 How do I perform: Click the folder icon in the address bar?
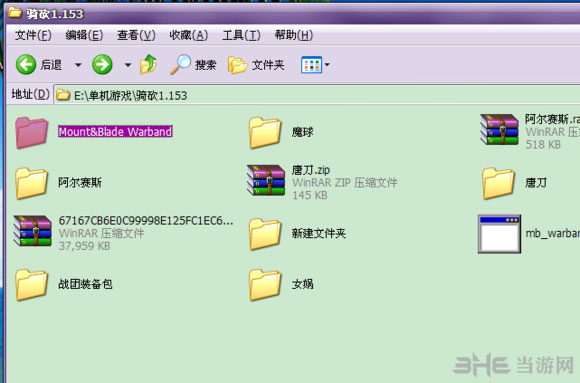[x=63, y=95]
